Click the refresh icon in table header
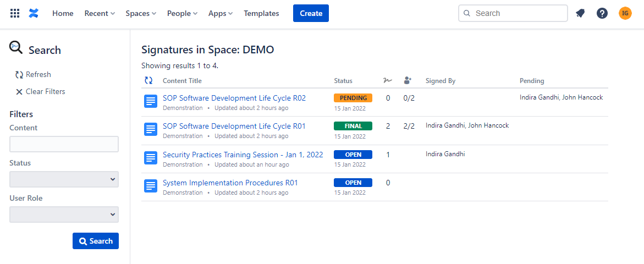This screenshot has width=644, height=264. click(x=148, y=80)
